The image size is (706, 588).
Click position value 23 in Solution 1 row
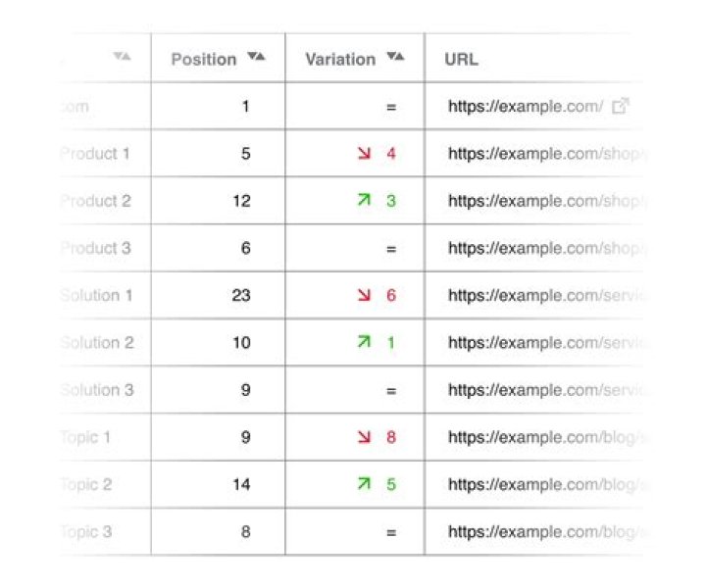click(241, 295)
